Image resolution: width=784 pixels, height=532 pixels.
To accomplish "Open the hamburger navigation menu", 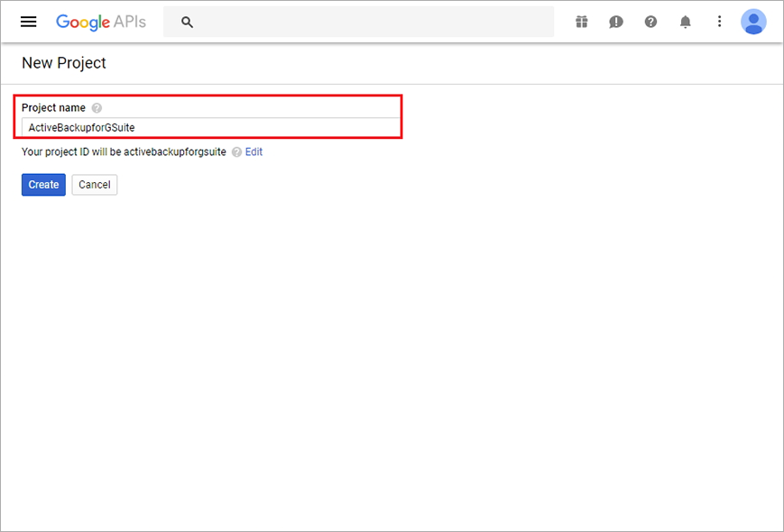I will click(x=29, y=22).
